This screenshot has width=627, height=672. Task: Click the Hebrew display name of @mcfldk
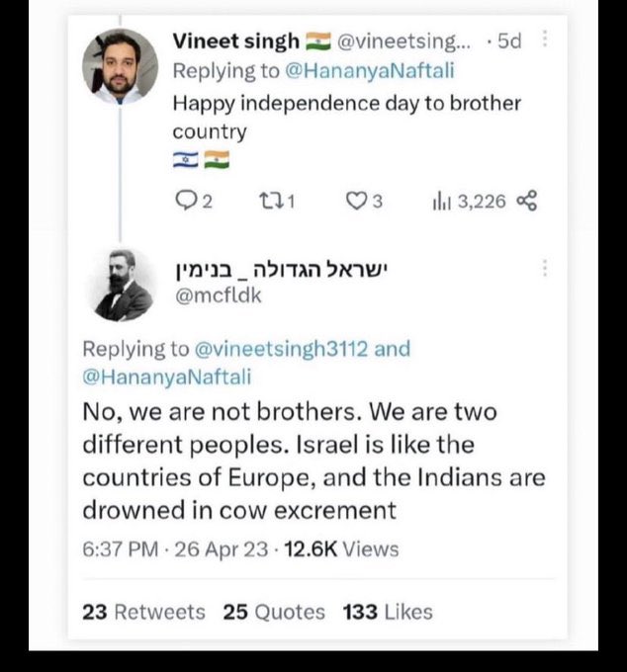[281, 270]
